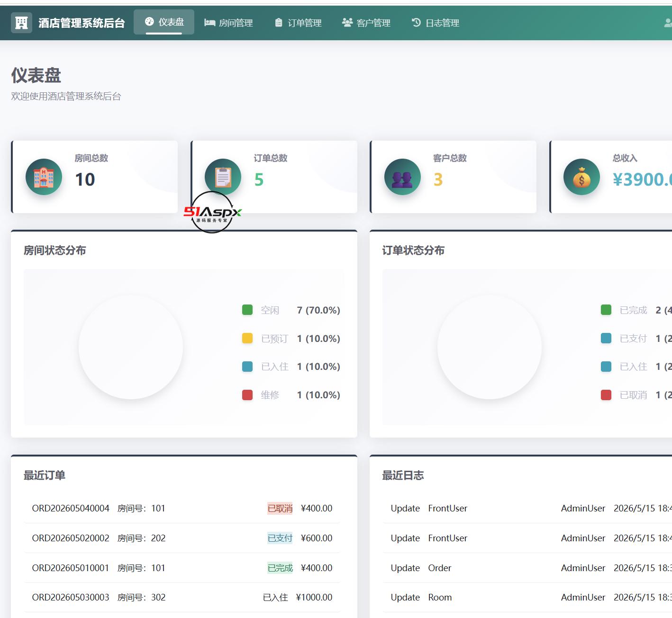Click 房间号: 202 in recent orders

(x=142, y=538)
